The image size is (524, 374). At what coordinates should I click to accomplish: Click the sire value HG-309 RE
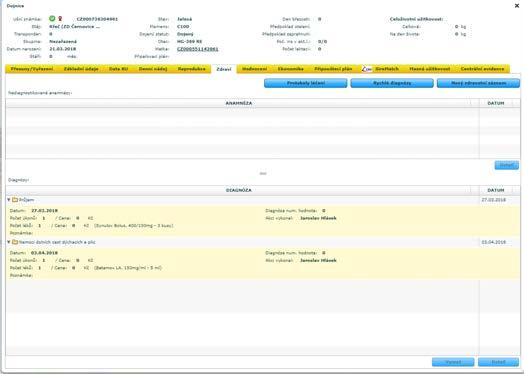(189, 41)
